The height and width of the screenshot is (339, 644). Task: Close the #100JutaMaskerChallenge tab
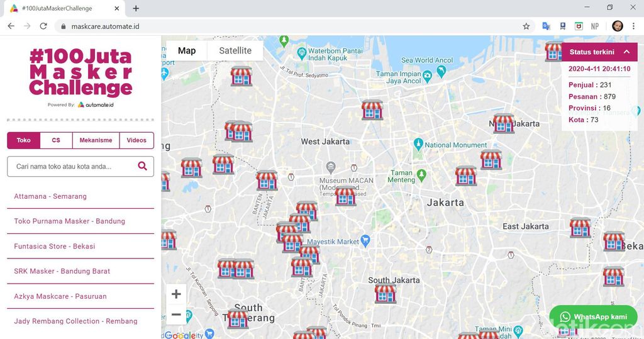click(x=116, y=8)
